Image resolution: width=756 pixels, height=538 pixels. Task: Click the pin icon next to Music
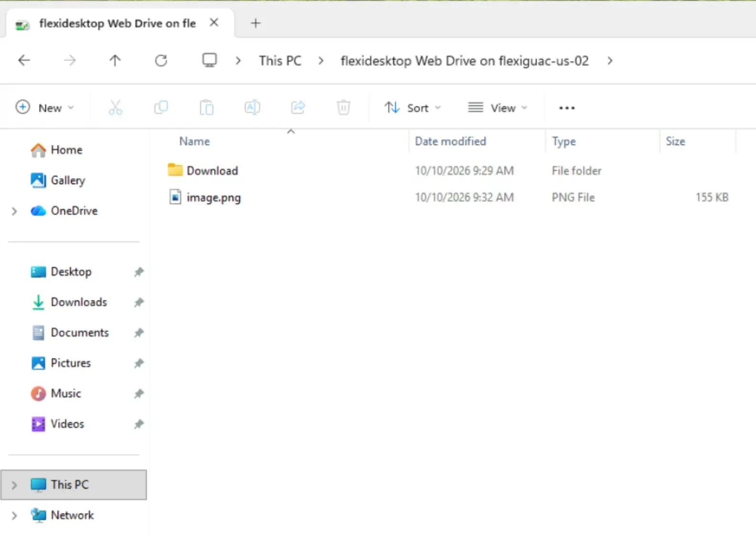[139, 394]
